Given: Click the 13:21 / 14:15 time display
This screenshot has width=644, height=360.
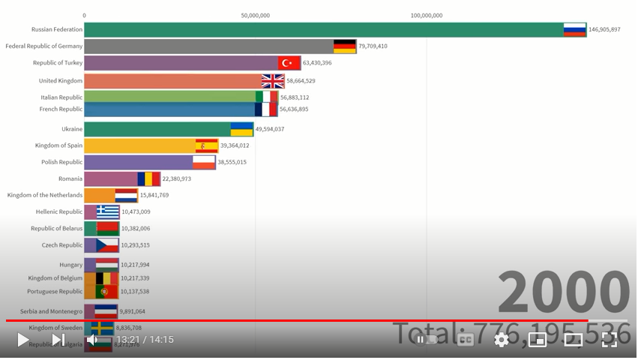Looking at the screenshot, I should click(x=145, y=340).
